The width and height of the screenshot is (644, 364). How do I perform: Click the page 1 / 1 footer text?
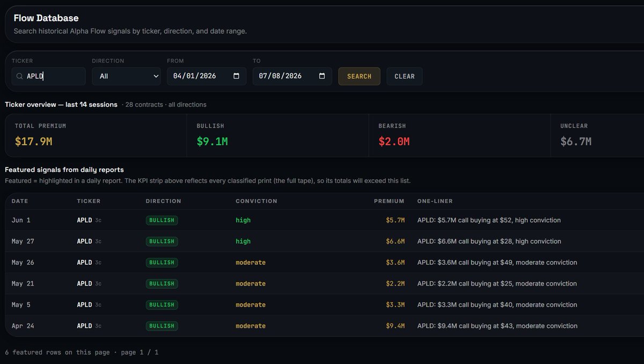pos(140,353)
